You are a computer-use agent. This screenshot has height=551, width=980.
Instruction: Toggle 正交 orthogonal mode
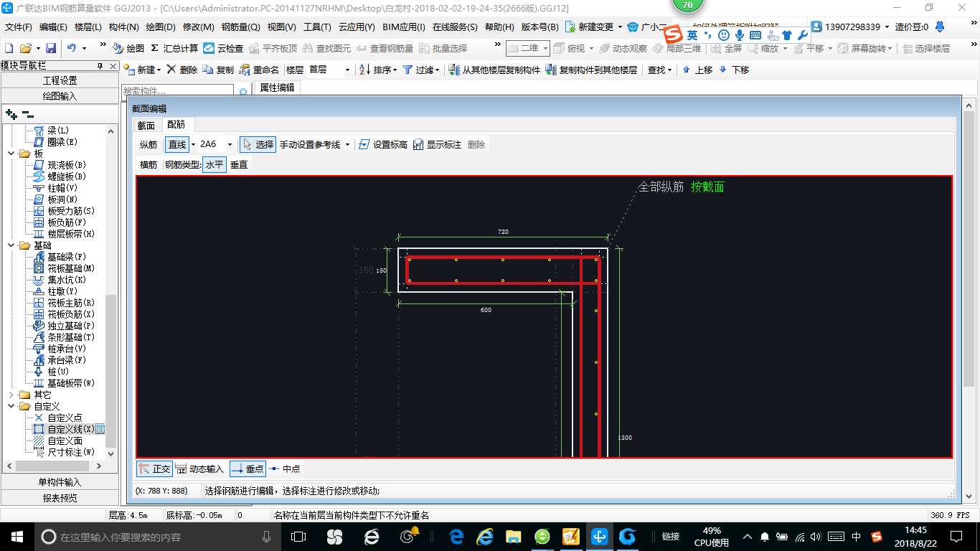click(155, 468)
